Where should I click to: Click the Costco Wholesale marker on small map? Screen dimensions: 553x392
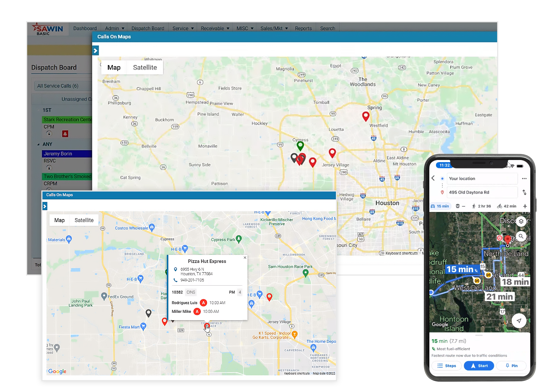(x=152, y=228)
